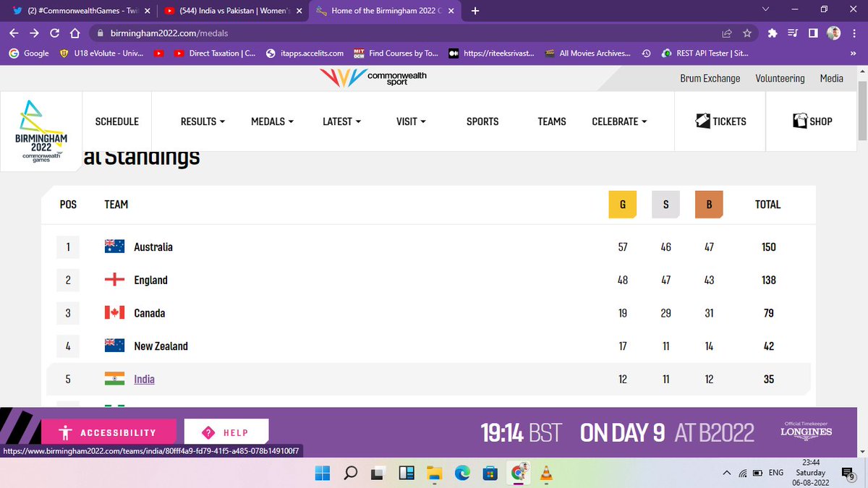Open Windows taskbar search
Viewport: 868px width, 488px height.
tap(351, 473)
